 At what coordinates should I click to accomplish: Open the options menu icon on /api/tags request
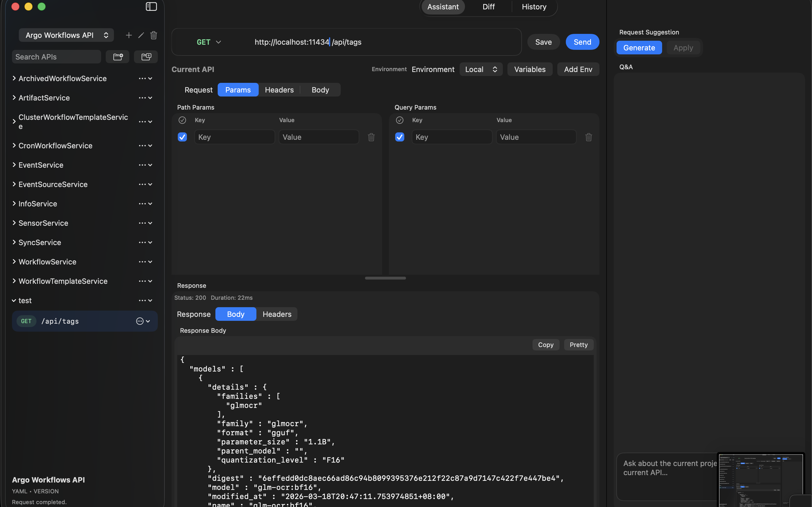140,321
